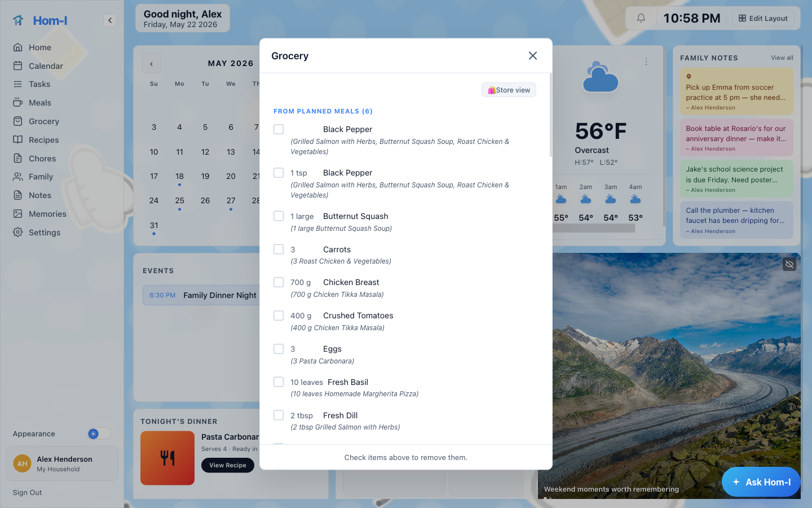Select May 18 in the calendar
This screenshot has height=508, width=812.
click(x=179, y=176)
